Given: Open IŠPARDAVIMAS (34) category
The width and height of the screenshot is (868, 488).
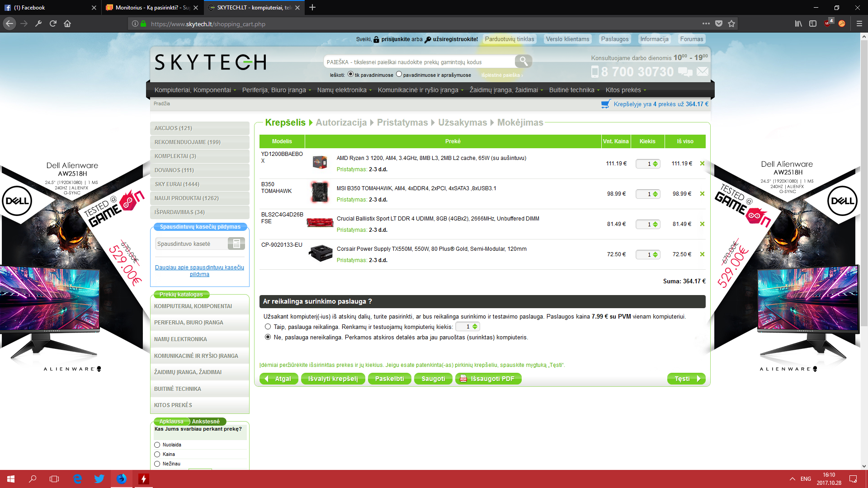Looking at the screenshot, I should [x=199, y=212].
